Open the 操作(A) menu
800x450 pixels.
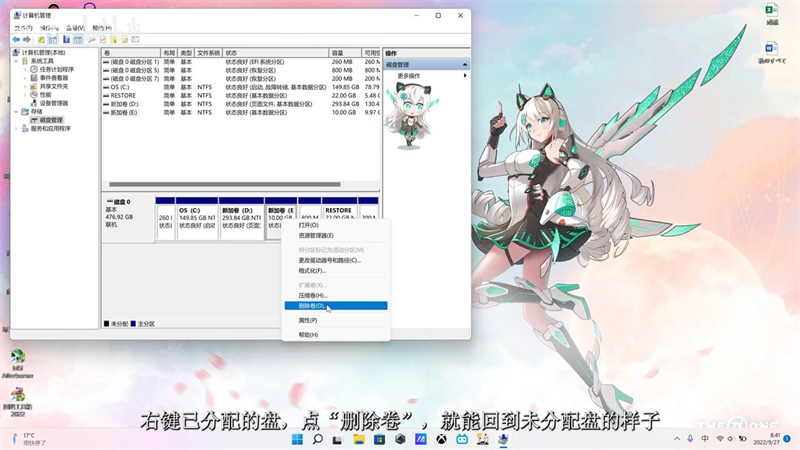click(49, 28)
